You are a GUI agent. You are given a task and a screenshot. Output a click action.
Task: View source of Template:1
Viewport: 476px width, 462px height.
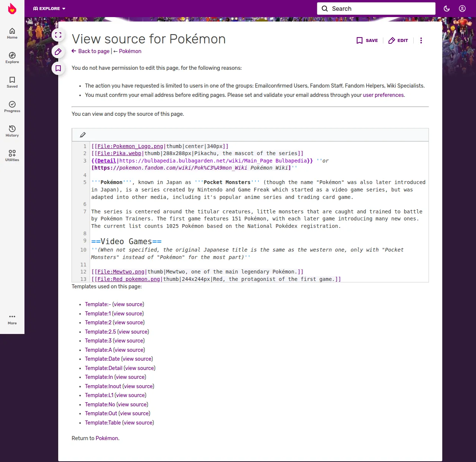[128, 314]
